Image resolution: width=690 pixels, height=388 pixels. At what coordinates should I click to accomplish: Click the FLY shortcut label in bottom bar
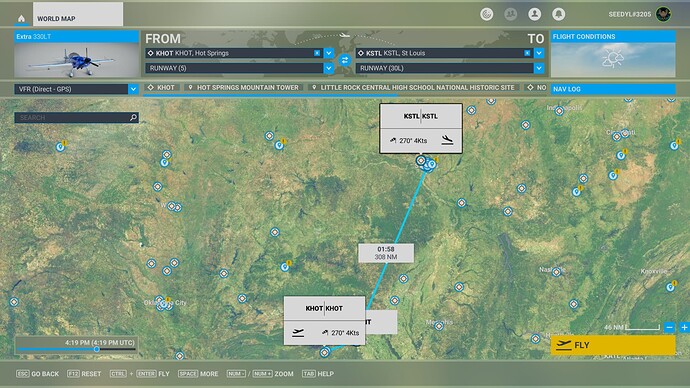pyautogui.click(x=164, y=374)
